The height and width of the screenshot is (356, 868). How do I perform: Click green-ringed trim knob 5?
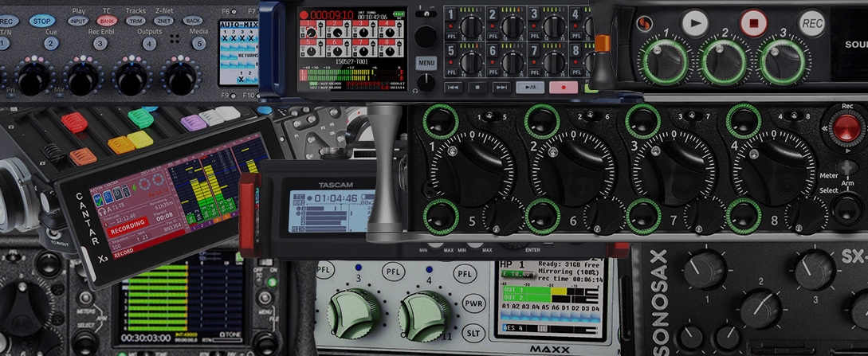tap(442, 216)
